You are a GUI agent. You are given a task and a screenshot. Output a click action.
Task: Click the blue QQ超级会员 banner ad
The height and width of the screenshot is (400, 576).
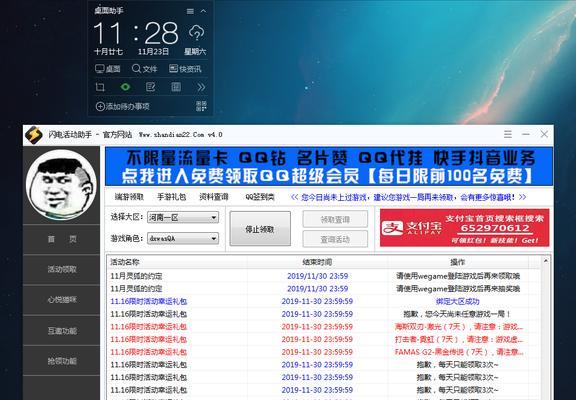tap(329, 166)
